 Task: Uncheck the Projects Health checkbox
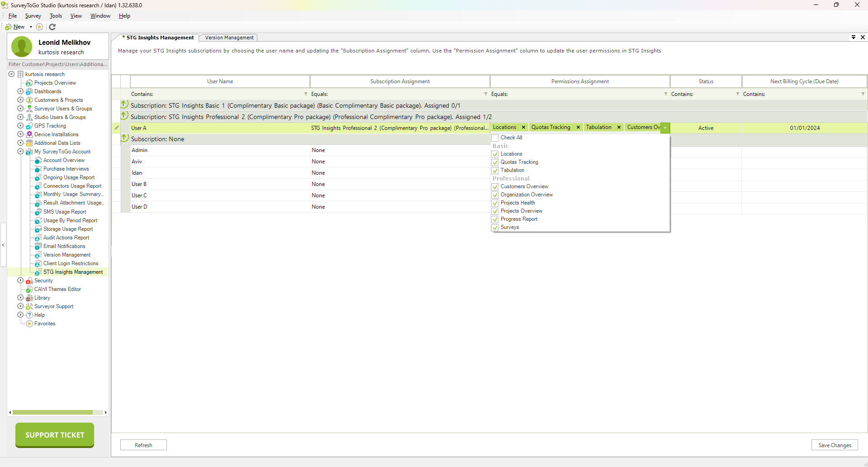pos(495,203)
